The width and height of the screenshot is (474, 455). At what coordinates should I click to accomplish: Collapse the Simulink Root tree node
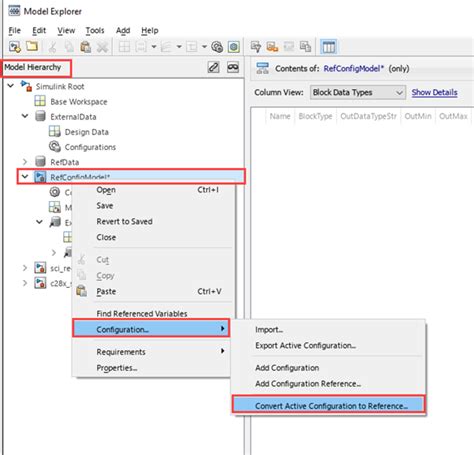(x=11, y=86)
